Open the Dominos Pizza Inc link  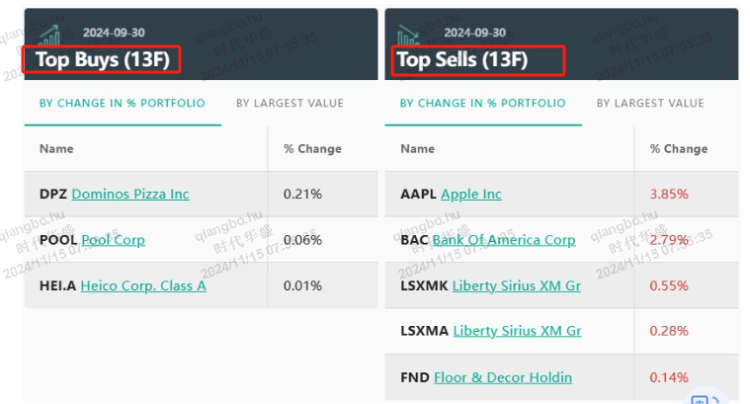[x=130, y=194]
